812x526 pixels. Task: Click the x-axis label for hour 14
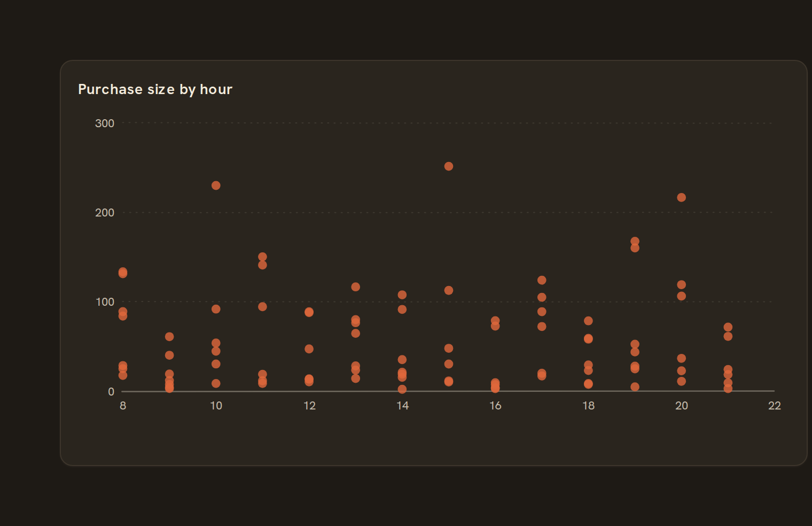click(x=402, y=406)
